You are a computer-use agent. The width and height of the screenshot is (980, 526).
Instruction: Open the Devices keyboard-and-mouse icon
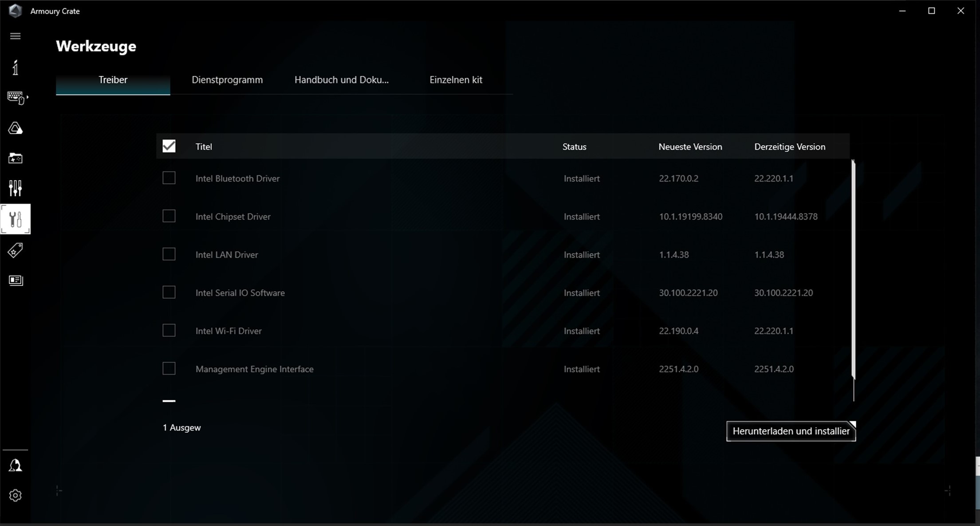click(15, 97)
